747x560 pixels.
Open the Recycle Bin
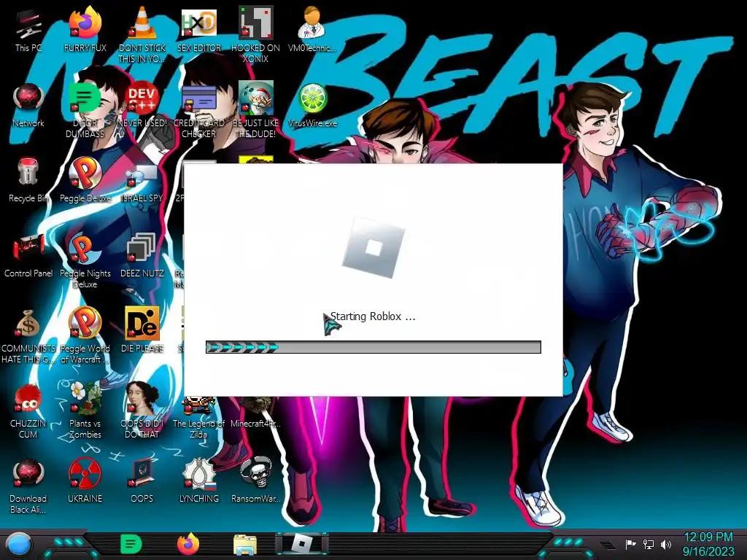click(x=28, y=181)
